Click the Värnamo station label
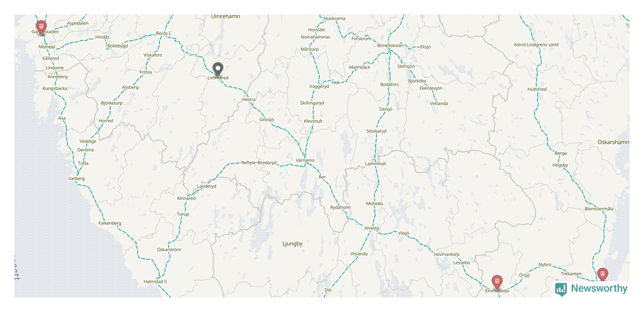Viewport: 644px width, 312px height. tap(305, 161)
